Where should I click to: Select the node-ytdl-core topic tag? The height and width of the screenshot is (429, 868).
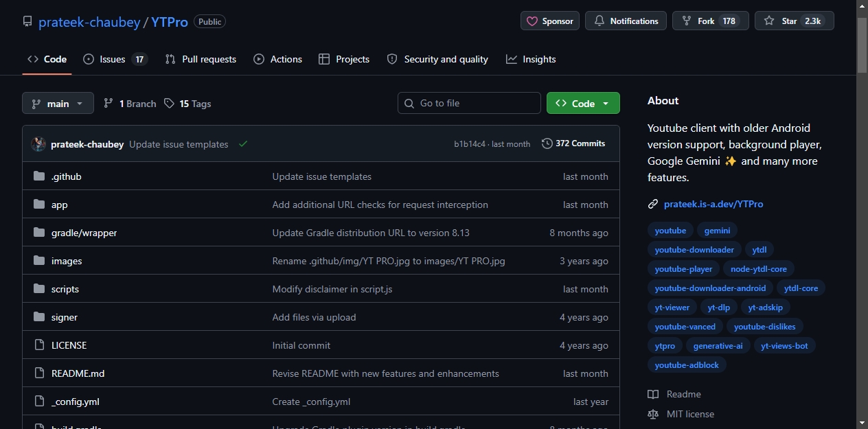coord(759,269)
